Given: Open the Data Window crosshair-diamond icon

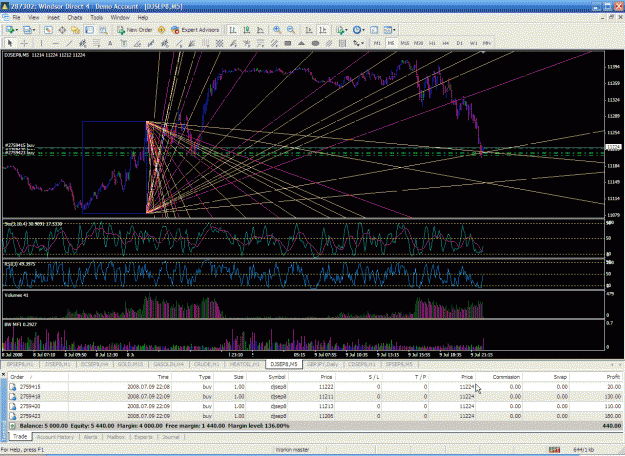Looking at the screenshot, I should click(x=62, y=30).
